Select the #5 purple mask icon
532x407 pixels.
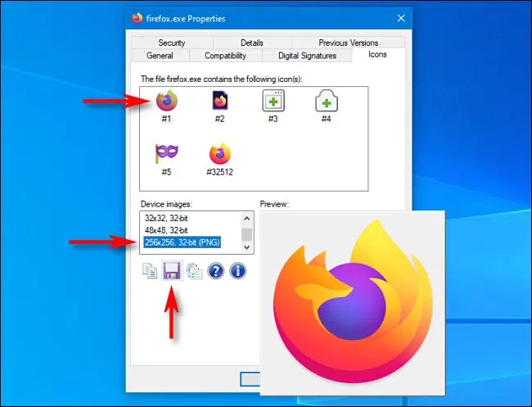(x=167, y=154)
